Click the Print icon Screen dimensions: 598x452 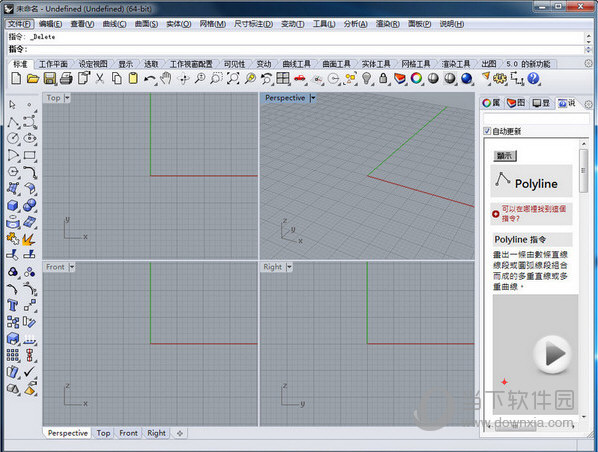pyautogui.click(x=66, y=79)
